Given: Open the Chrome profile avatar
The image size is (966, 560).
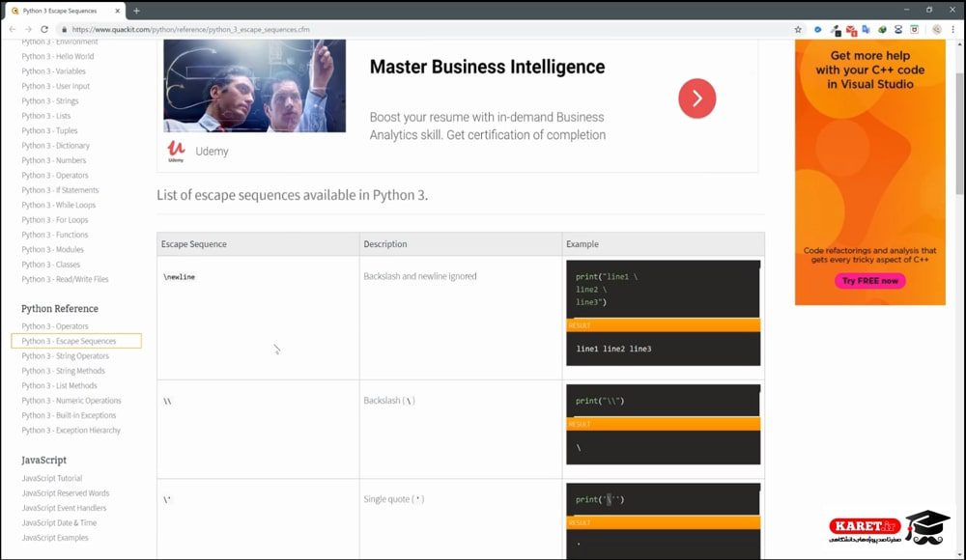Looking at the screenshot, I should 936,29.
